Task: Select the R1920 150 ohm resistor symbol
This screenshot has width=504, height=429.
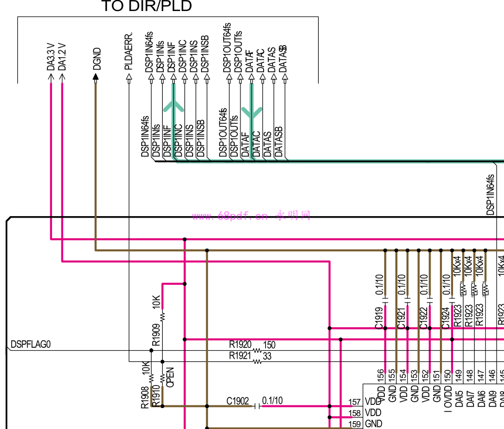Action: (257, 350)
